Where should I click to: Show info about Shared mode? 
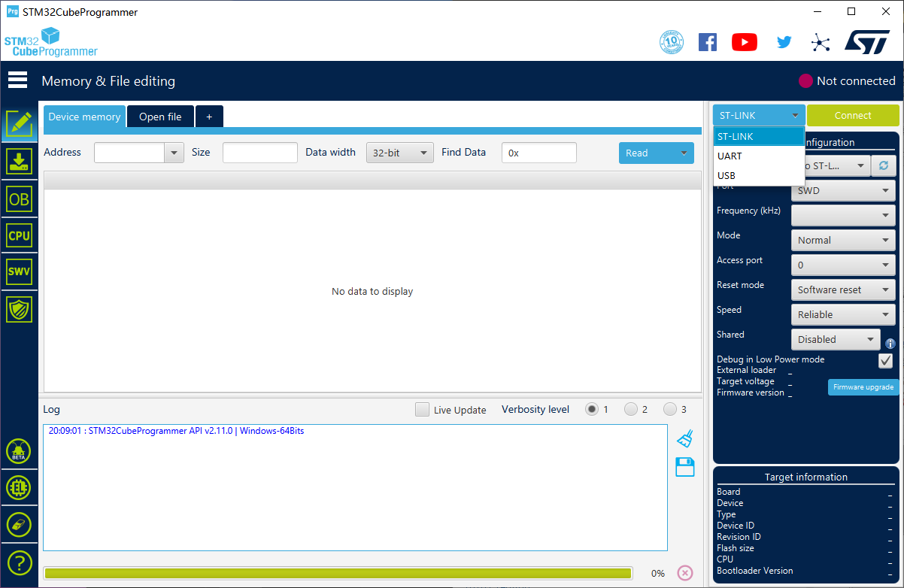890,343
